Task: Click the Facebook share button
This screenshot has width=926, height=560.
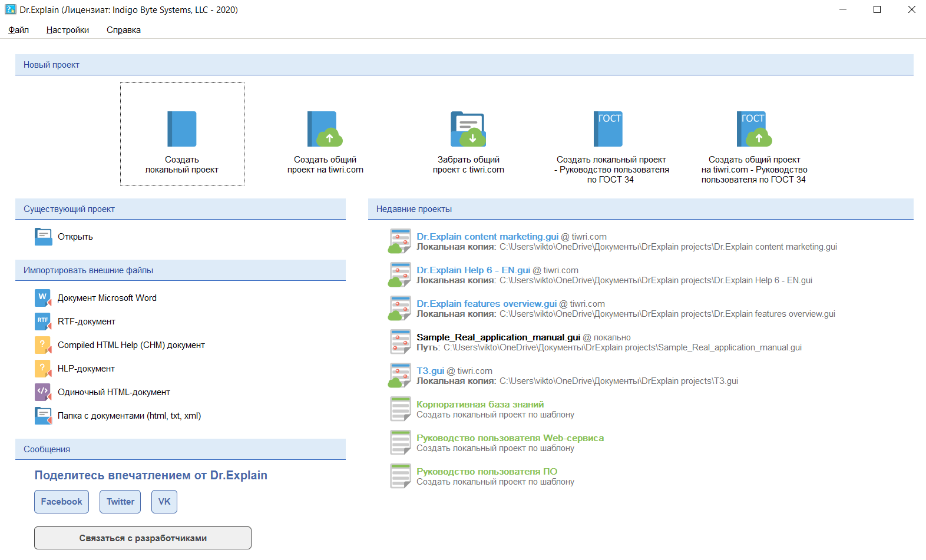Action: 62,502
